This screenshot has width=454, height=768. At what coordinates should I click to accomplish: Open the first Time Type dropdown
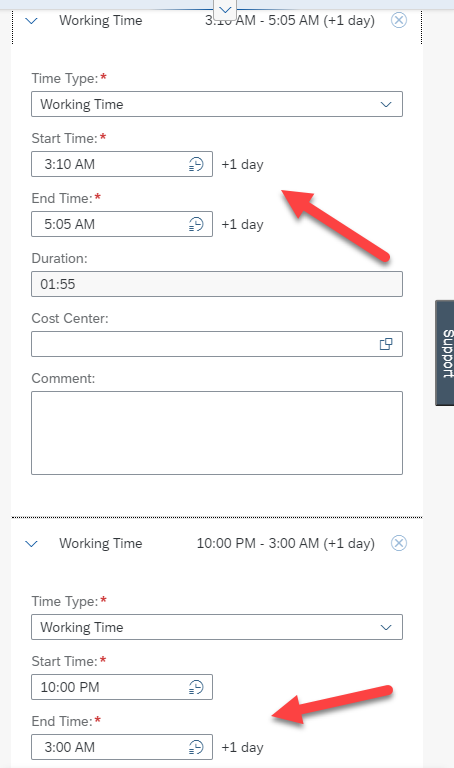point(217,104)
